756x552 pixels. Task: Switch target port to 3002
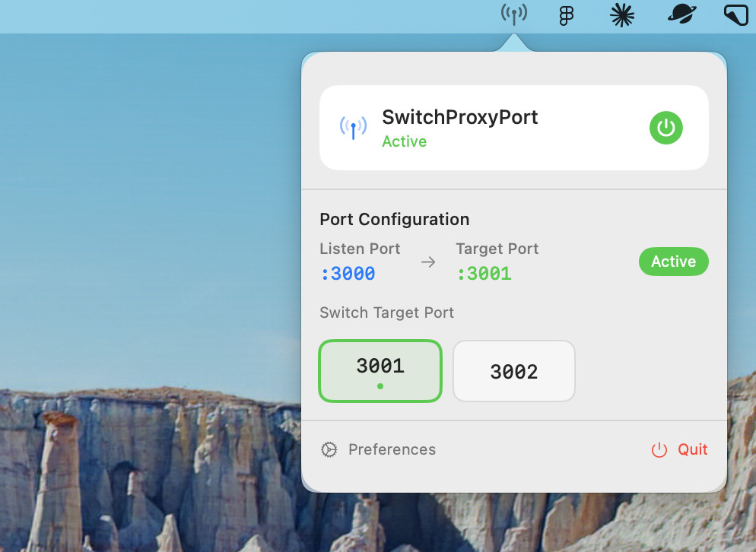[514, 371]
